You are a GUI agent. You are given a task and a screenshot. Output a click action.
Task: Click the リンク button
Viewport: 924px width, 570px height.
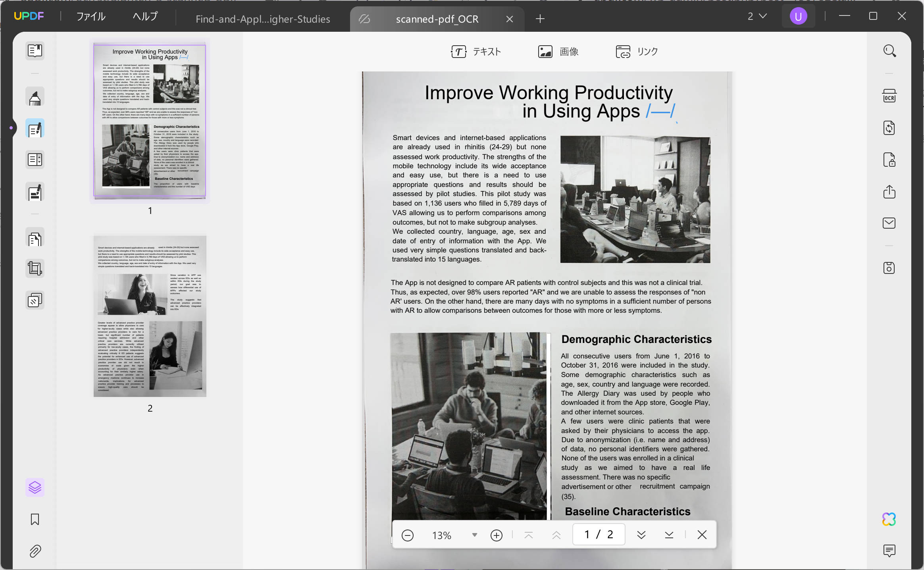[637, 52]
